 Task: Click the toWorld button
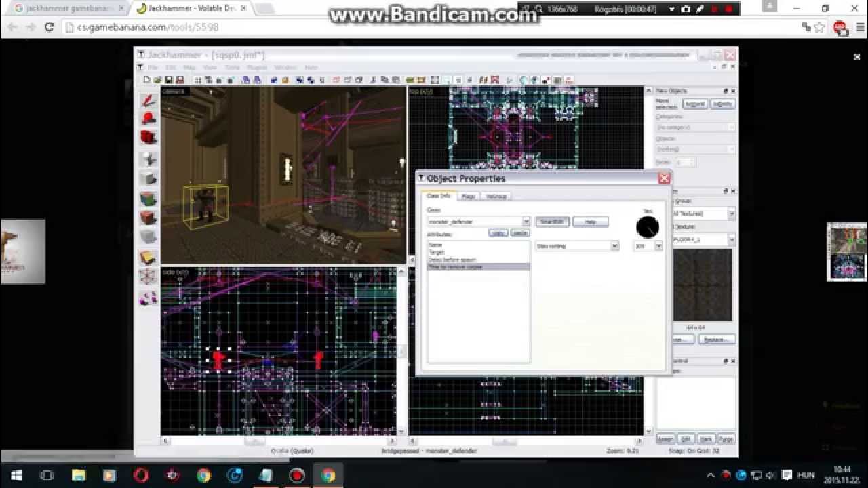pyautogui.click(x=695, y=104)
